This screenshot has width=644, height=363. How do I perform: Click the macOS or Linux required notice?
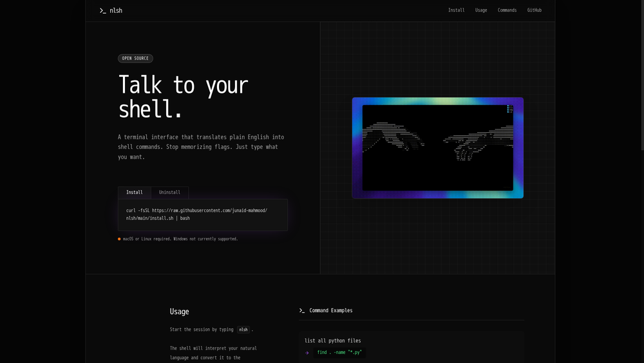point(180,239)
